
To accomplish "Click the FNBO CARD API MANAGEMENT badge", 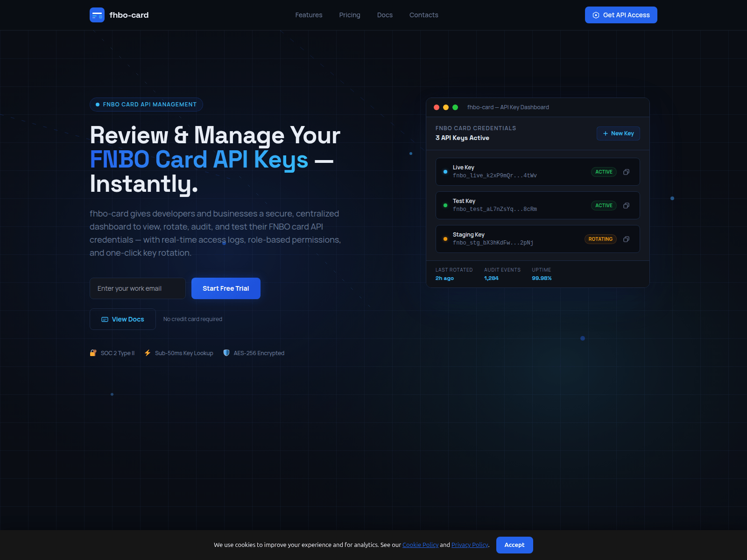I will tap(146, 105).
